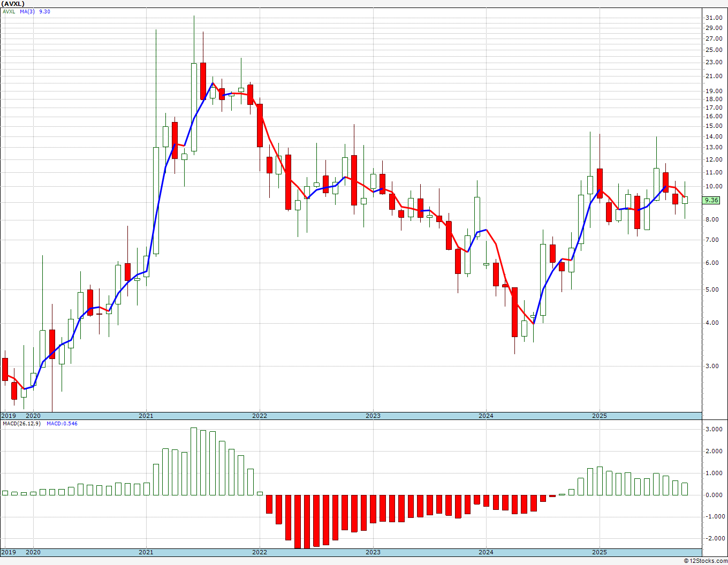The width and height of the screenshot is (728, 565).
Task: Select 2022 on the MACD panel time axis
Action: (x=260, y=552)
